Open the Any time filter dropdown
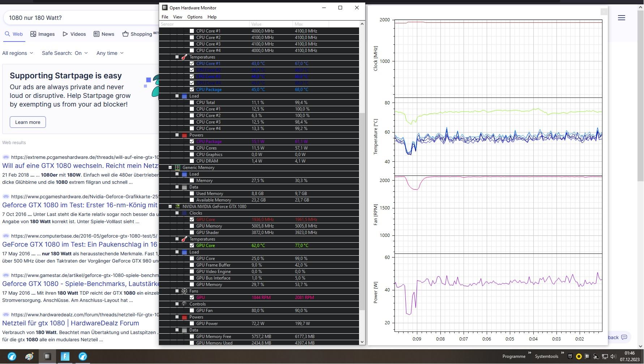This screenshot has width=644, height=364. tap(110, 53)
